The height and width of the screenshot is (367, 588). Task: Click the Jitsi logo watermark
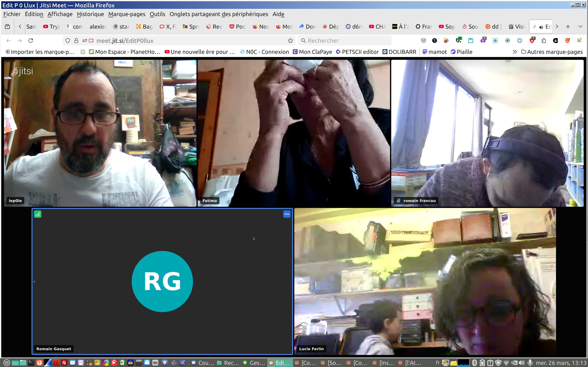22,71
